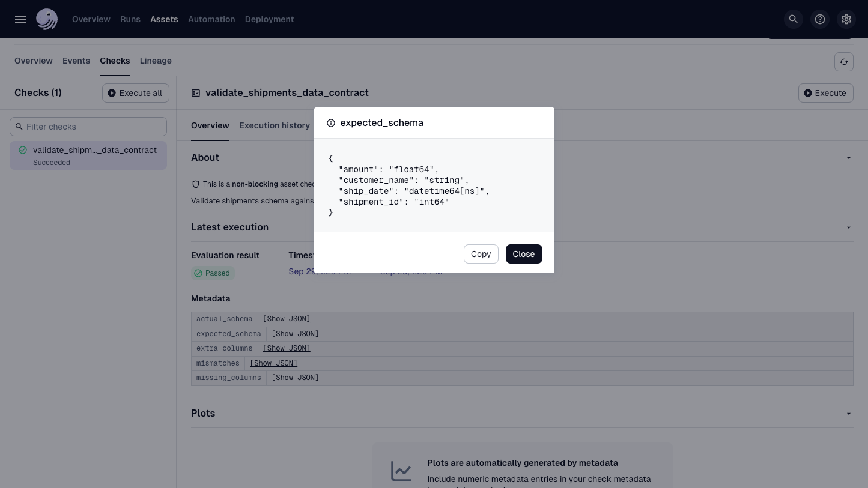The height and width of the screenshot is (488, 868).
Task: Execute all checks
Action: coord(136,93)
